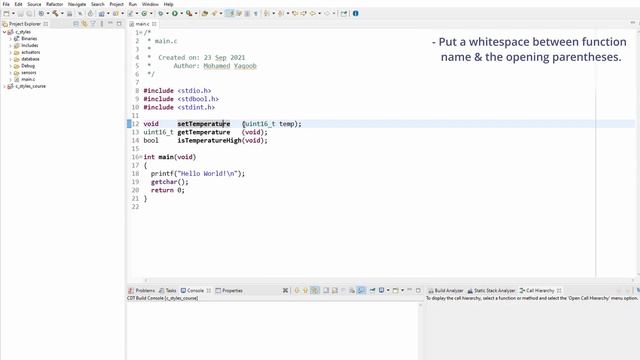Click Collapse All icon in Project Explorer

pyautogui.click(x=76, y=24)
